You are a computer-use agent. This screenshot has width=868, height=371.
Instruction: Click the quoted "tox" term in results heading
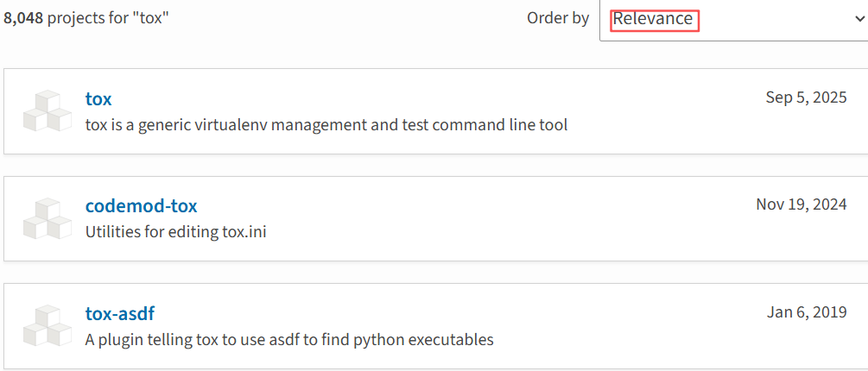(150, 18)
